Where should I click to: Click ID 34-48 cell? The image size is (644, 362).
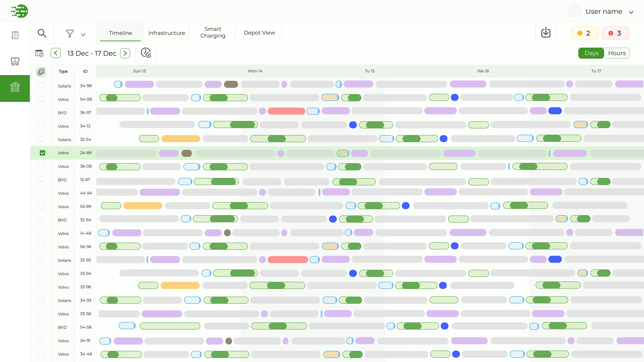point(86,354)
